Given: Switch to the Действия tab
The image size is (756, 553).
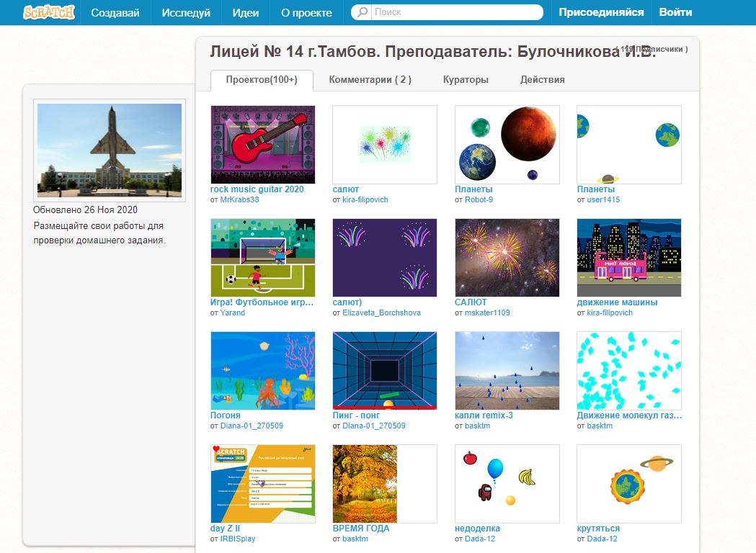Looking at the screenshot, I should click(542, 80).
